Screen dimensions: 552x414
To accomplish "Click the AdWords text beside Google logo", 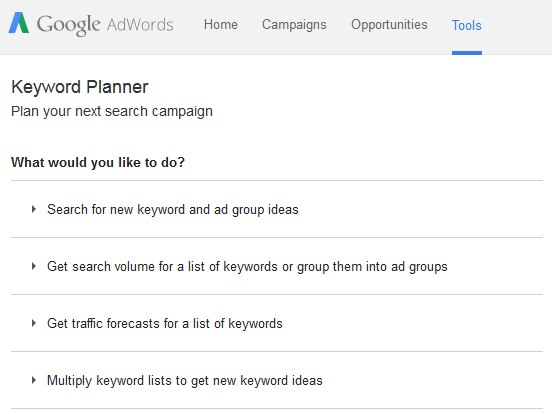I will [x=140, y=25].
